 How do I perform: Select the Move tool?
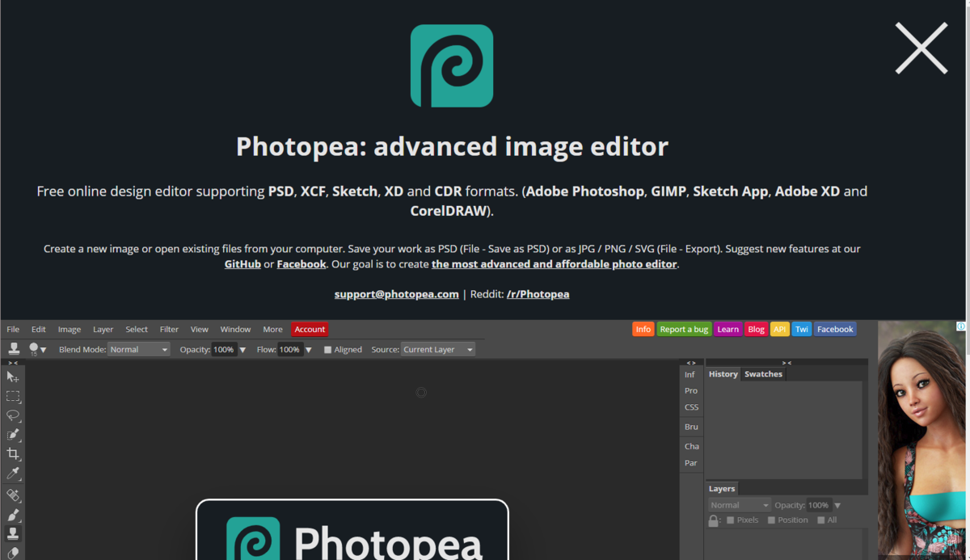(13, 377)
